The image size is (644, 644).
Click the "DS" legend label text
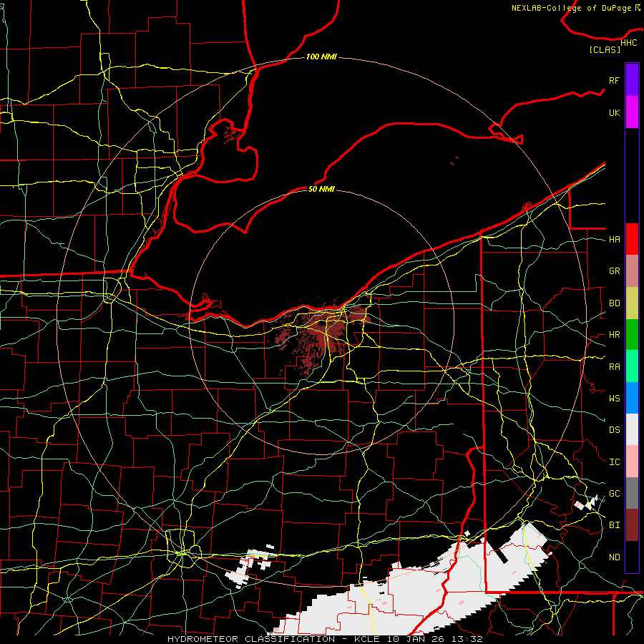tap(614, 430)
